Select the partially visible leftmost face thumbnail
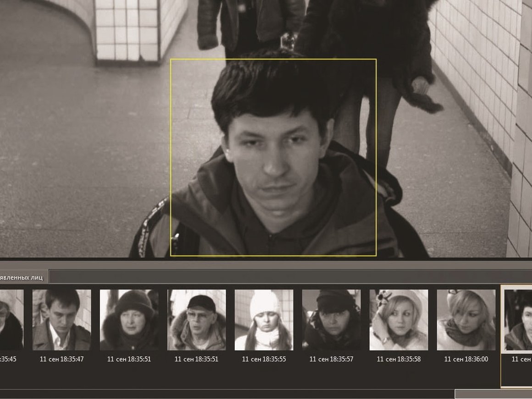This screenshot has width=532, height=399. [11, 320]
